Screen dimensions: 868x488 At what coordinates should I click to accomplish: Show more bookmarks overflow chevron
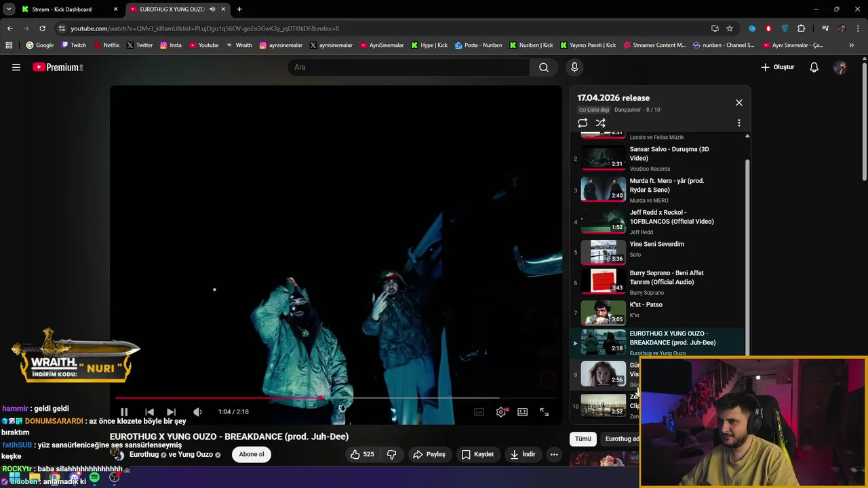(852, 45)
